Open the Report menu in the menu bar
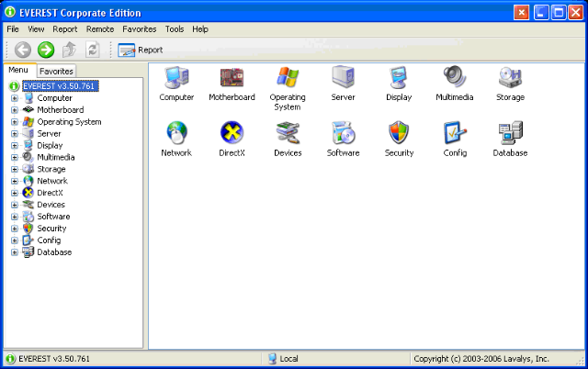The width and height of the screenshot is (588, 369). pyautogui.click(x=65, y=29)
